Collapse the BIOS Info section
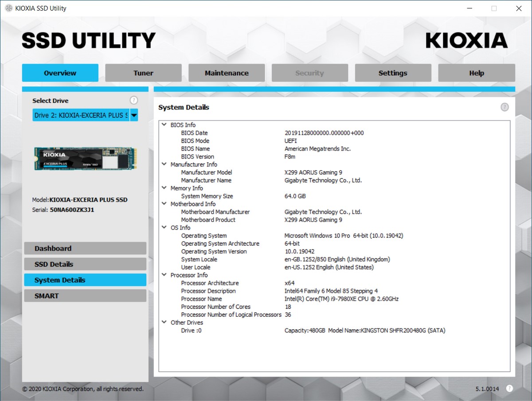532x401 pixels. tap(164, 125)
